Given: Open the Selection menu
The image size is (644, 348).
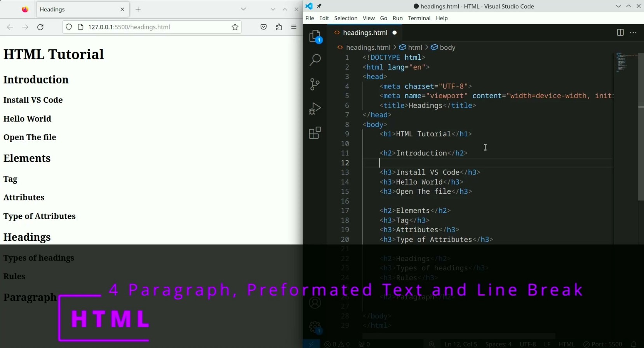Looking at the screenshot, I should click(346, 18).
